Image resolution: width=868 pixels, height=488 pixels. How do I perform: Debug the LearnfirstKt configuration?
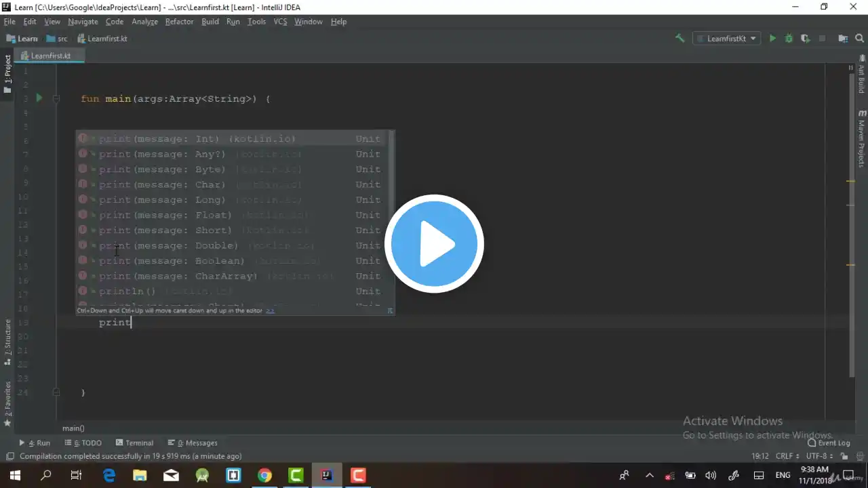click(789, 39)
